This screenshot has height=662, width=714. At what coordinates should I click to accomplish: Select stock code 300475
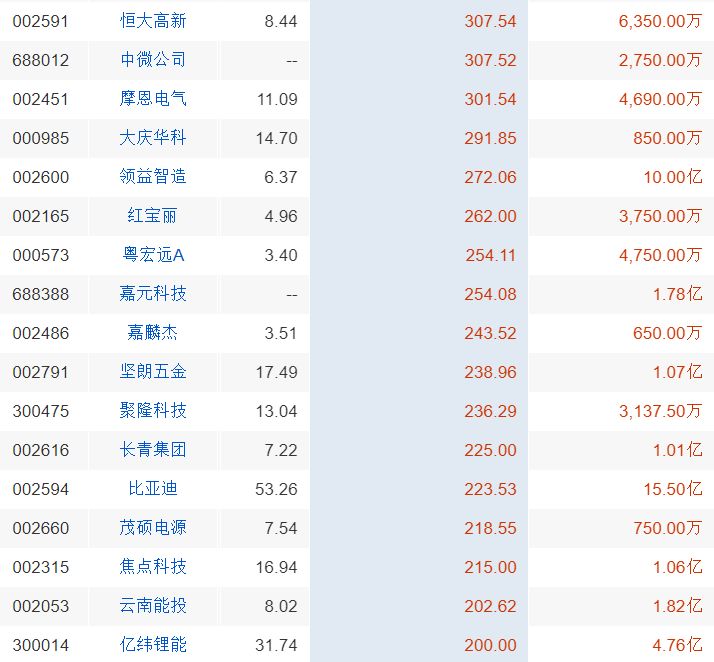point(41,412)
